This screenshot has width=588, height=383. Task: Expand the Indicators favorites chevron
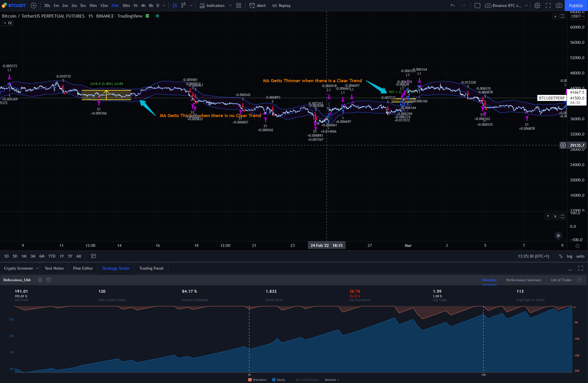[x=230, y=5]
